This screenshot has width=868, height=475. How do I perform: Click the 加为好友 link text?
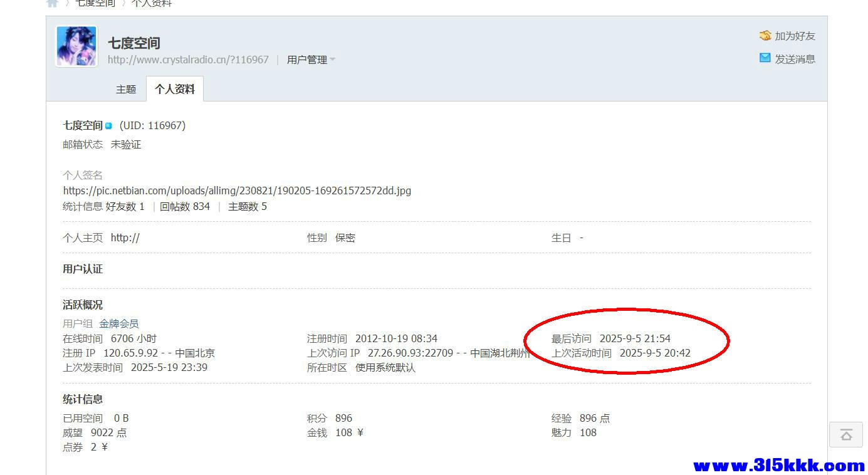coord(795,36)
